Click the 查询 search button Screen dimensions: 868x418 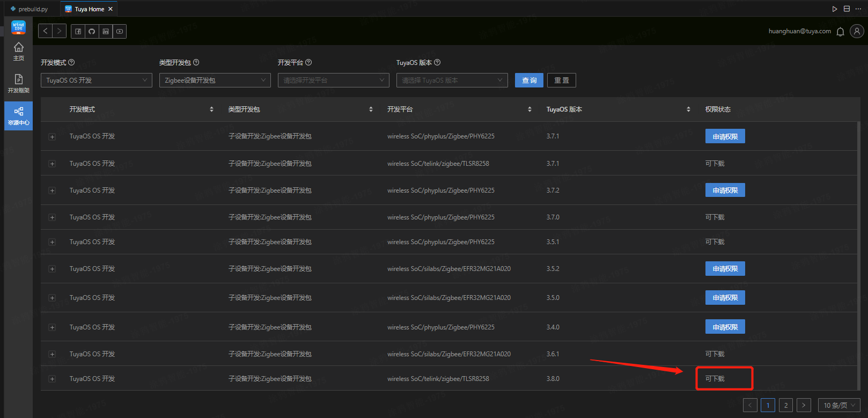pos(529,80)
